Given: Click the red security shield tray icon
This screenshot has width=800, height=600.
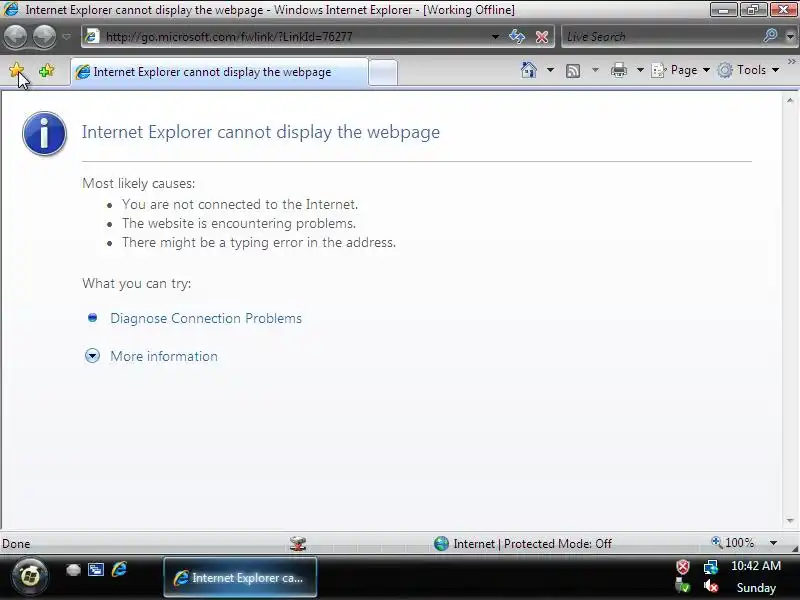Looking at the screenshot, I should [x=683, y=567].
